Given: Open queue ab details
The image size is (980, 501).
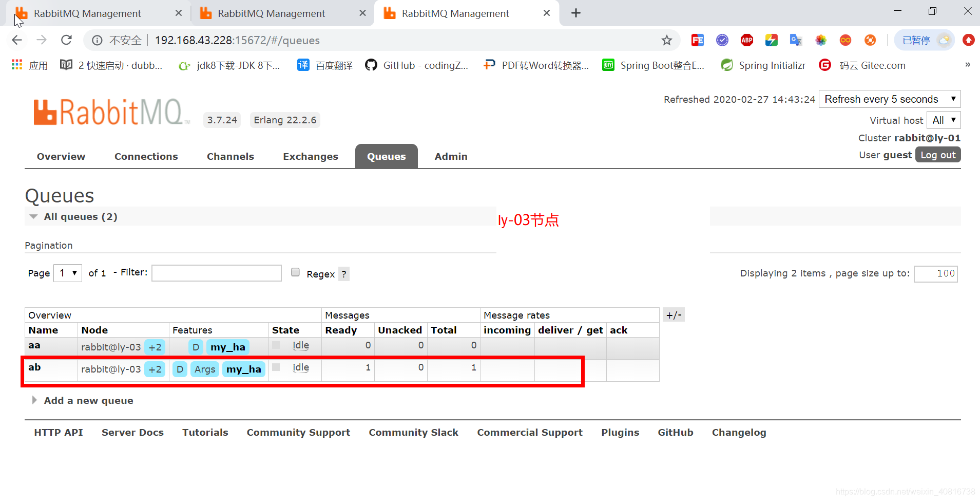Looking at the screenshot, I should [x=34, y=367].
